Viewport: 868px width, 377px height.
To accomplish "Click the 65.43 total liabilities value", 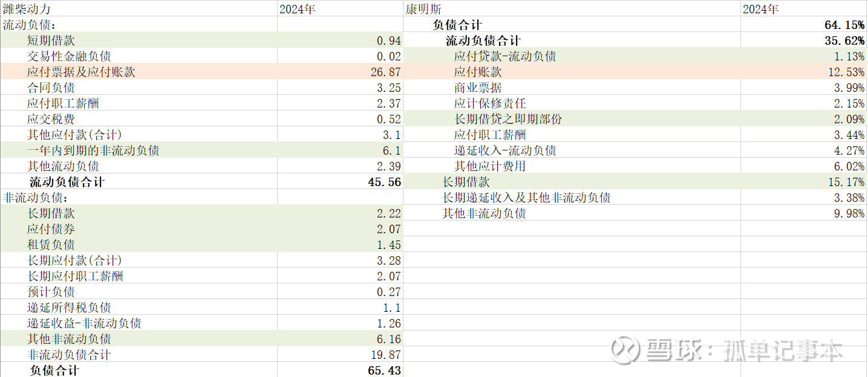I will pyautogui.click(x=385, y=370).
